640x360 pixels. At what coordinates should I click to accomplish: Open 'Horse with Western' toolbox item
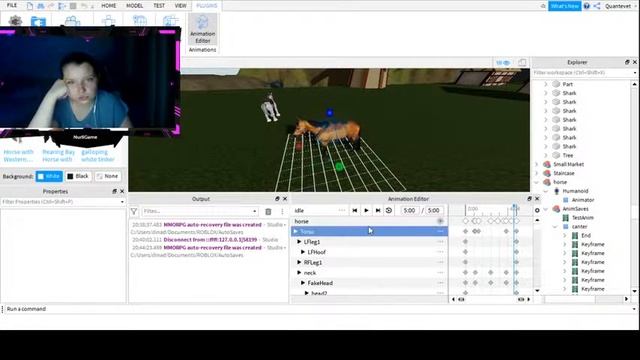(18, 156)
